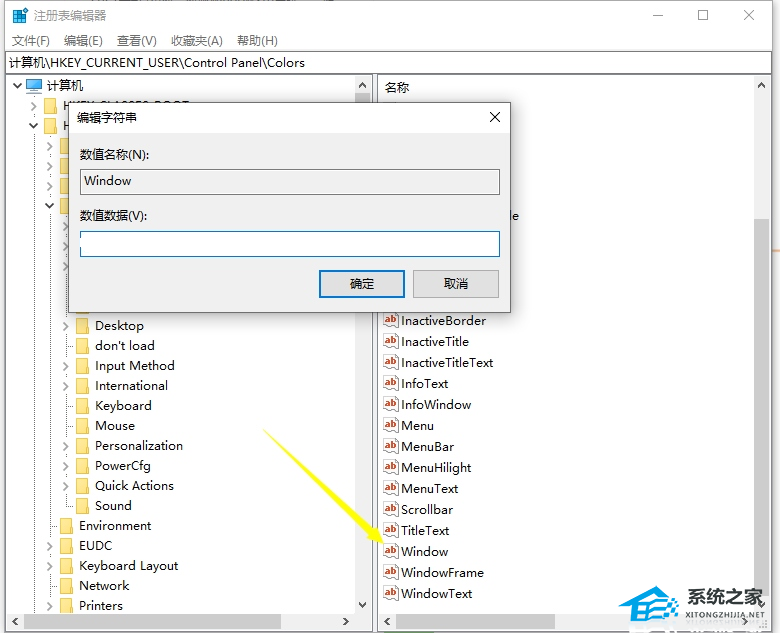Screen dimensions: 780x633
Task: Open the 收藏夹(A) menu
Action: [x=196, y=41]
